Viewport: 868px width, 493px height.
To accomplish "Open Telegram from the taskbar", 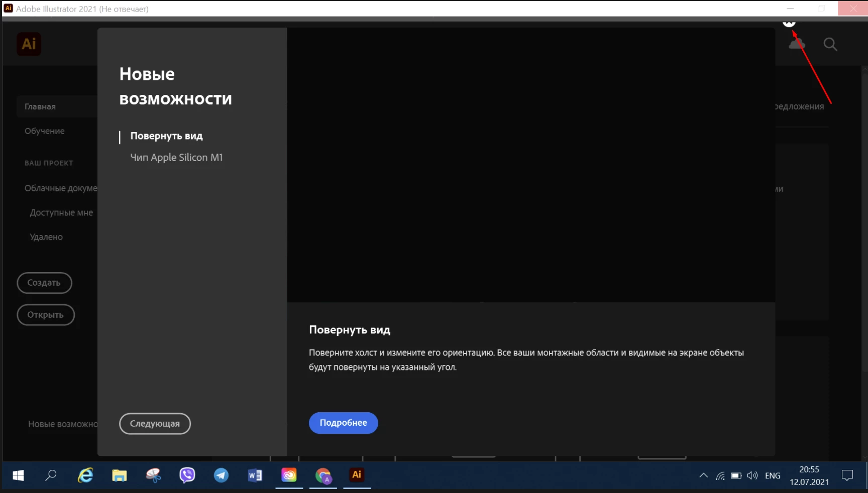I will [221, 475].
